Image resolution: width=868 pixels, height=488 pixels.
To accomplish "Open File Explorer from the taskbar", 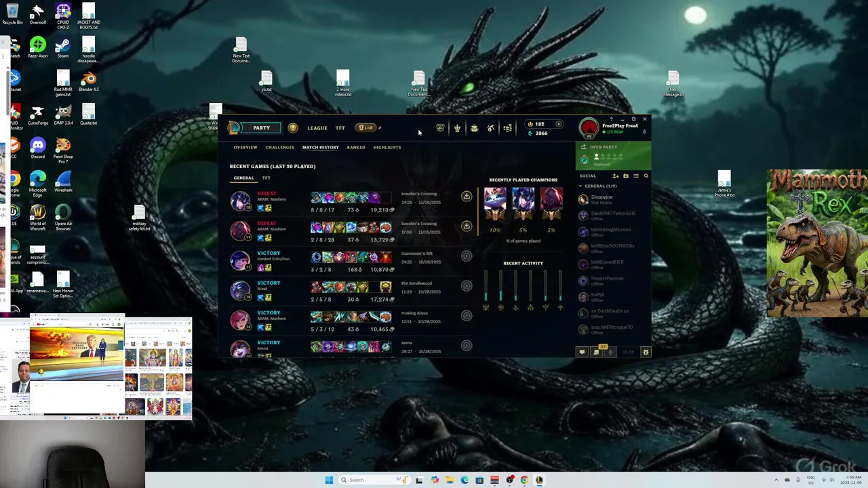I will point(450,480).
